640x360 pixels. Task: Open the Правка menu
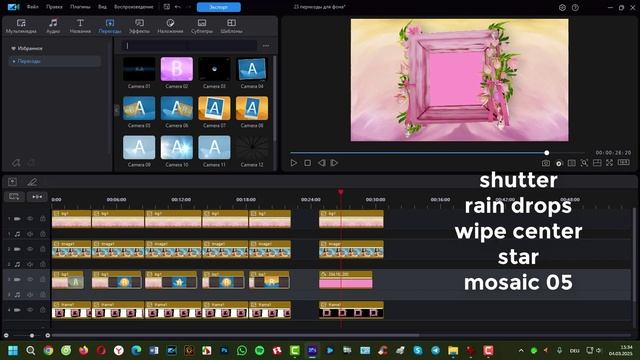(54, 7)
